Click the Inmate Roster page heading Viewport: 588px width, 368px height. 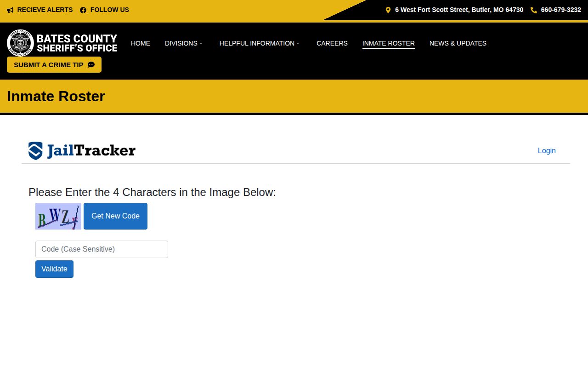coord(56,96)
